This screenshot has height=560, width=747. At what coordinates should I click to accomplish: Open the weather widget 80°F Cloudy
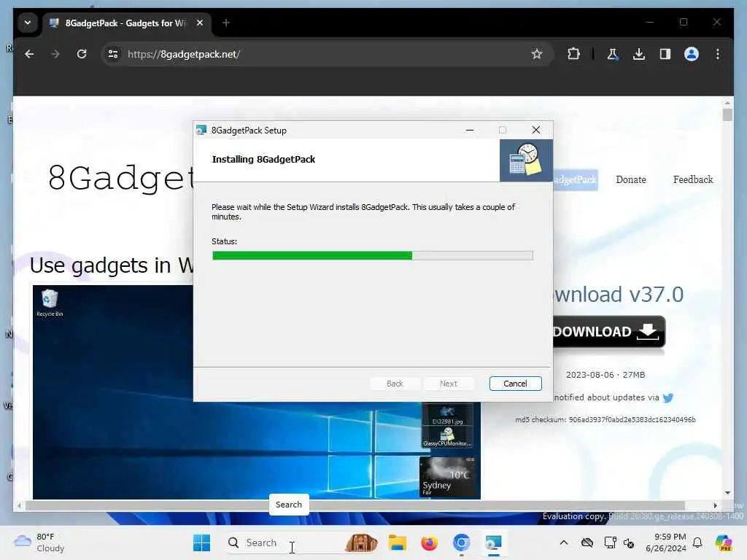point(39,542)
